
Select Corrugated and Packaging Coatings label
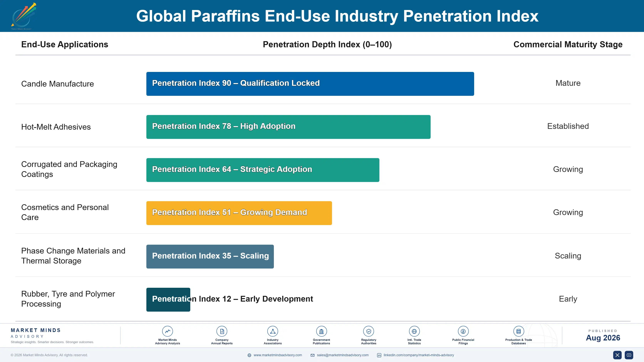coord(69,169)
